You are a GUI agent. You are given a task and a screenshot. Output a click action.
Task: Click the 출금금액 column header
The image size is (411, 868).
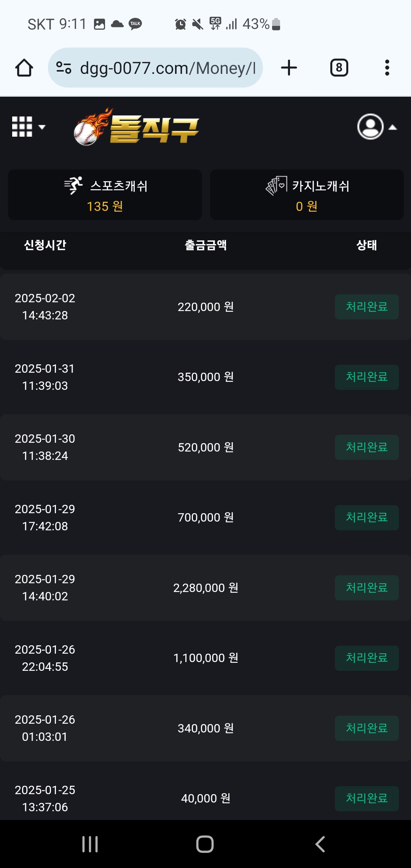tap(205, 245)
